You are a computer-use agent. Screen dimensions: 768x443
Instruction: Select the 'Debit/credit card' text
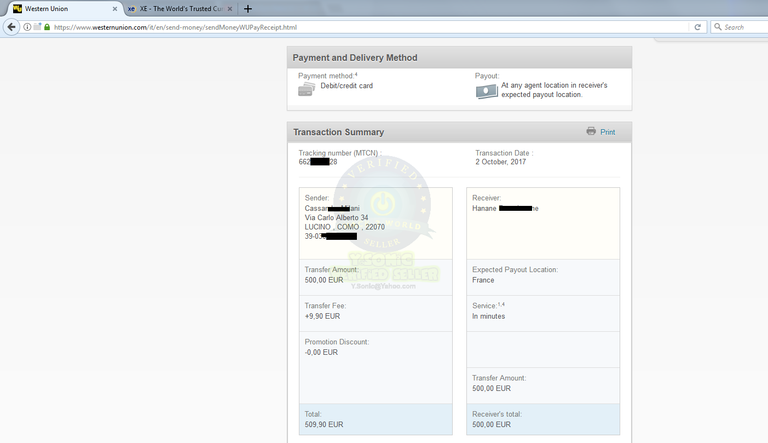pyautogui.click(x=347, y=86)
